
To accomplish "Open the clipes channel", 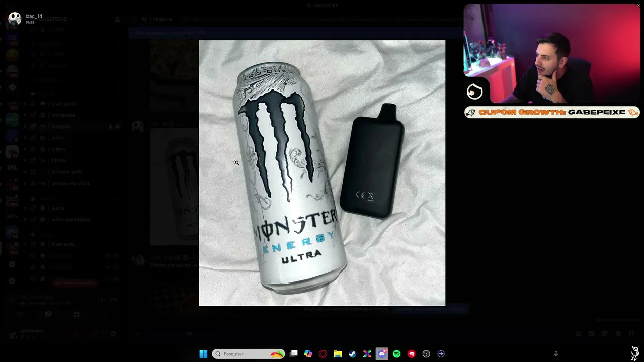I will click(57, 149).
